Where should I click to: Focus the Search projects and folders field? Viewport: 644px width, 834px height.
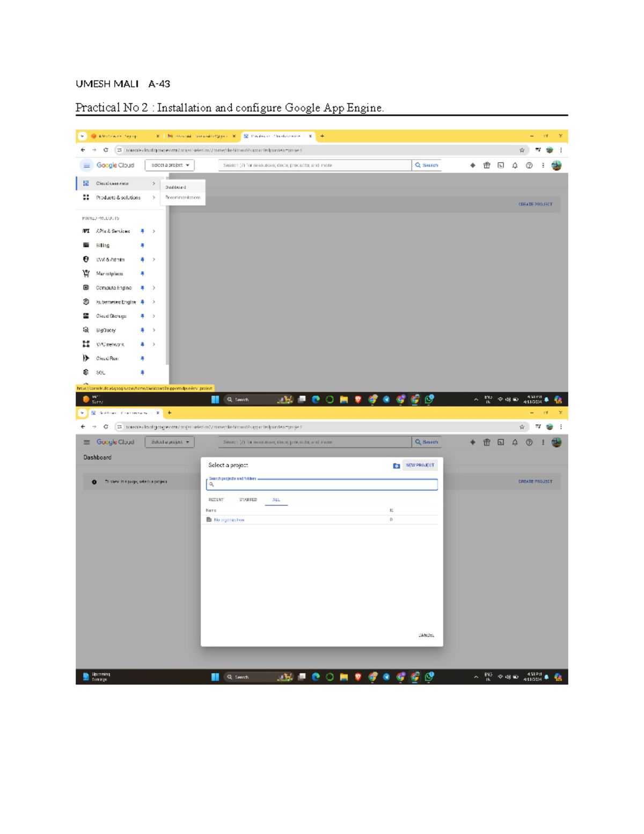tap(322, 484)
